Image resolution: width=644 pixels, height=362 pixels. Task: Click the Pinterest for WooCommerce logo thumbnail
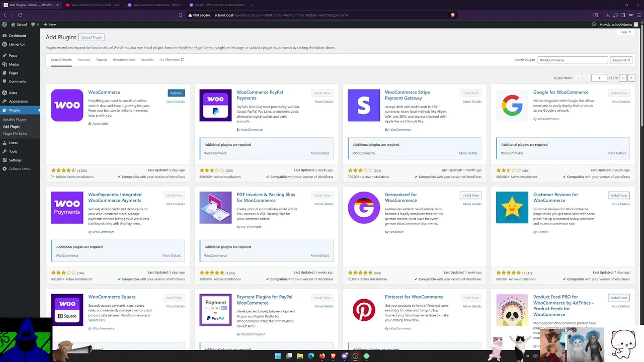click(364, 310)
